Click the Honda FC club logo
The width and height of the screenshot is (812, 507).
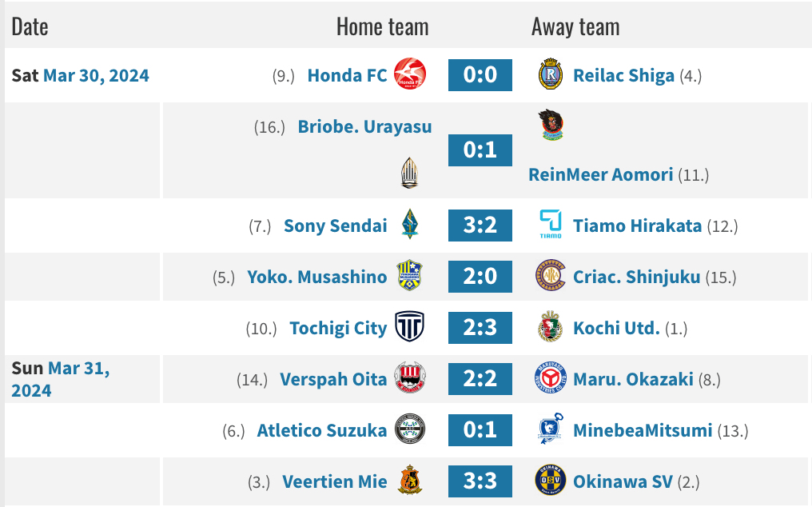click(410, 75)
